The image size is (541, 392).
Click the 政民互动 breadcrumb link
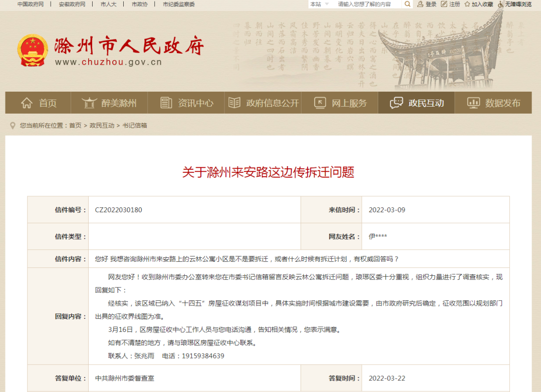click(102, 126)
